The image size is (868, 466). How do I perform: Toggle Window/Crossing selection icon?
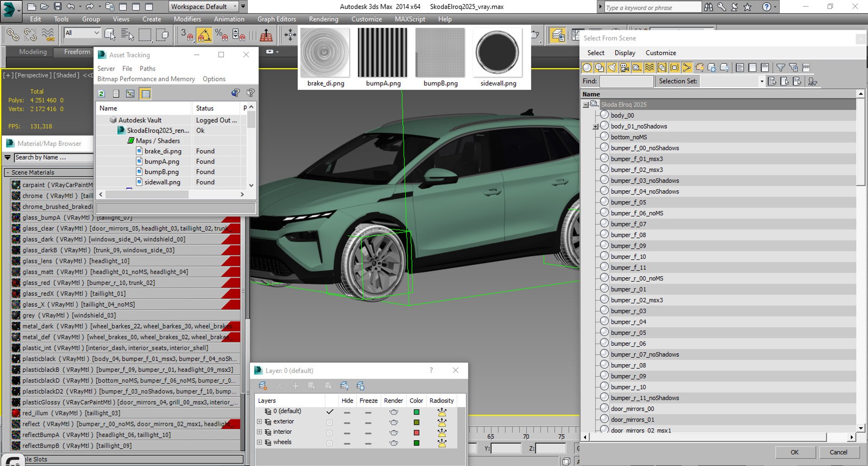point(162,35)
